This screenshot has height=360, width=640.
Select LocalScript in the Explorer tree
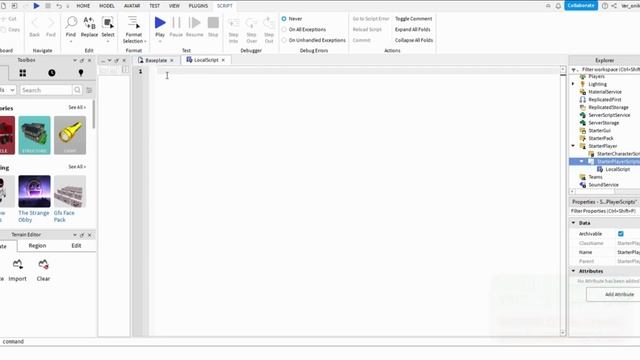(617, 169)
